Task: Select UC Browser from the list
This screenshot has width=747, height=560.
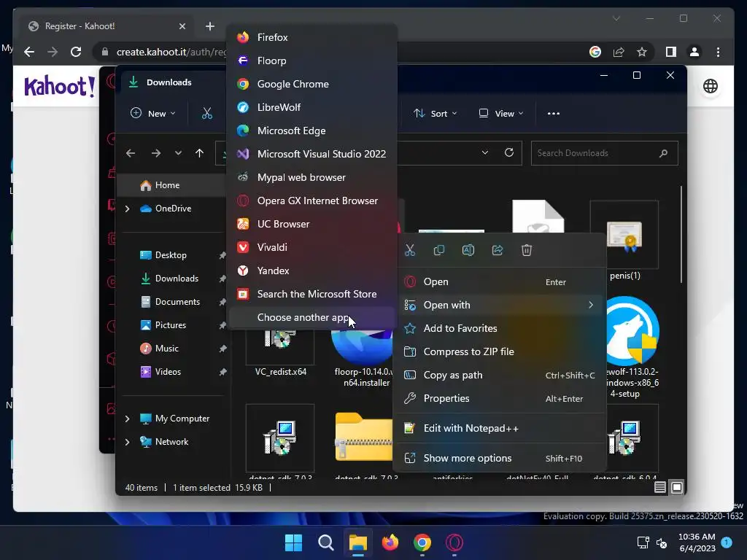Action: click(312, 224)
